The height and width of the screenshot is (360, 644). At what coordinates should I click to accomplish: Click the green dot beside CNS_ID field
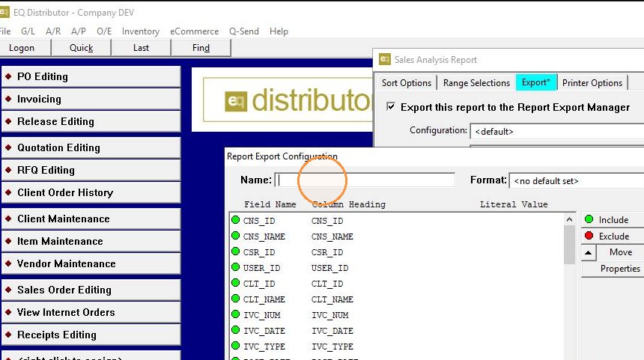click(235, 220)
